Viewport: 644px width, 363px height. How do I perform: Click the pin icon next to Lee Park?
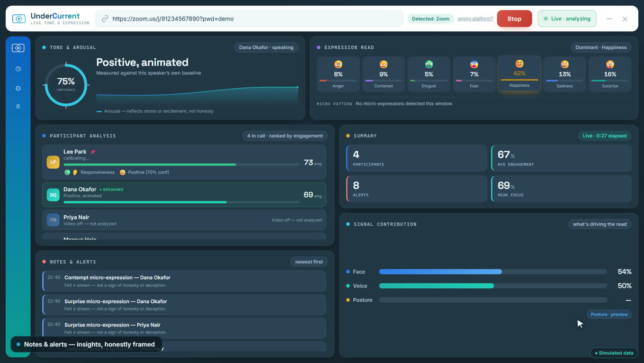93,152
